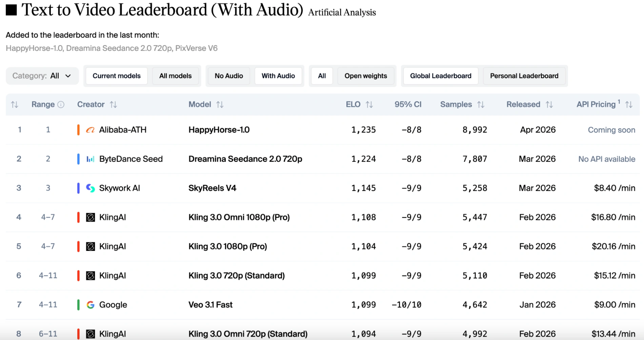Viewport: 644px width, 340px height.
Task: Click the orange color bar beside Alibaba-ATH
Action: click(x=78, y=130)
